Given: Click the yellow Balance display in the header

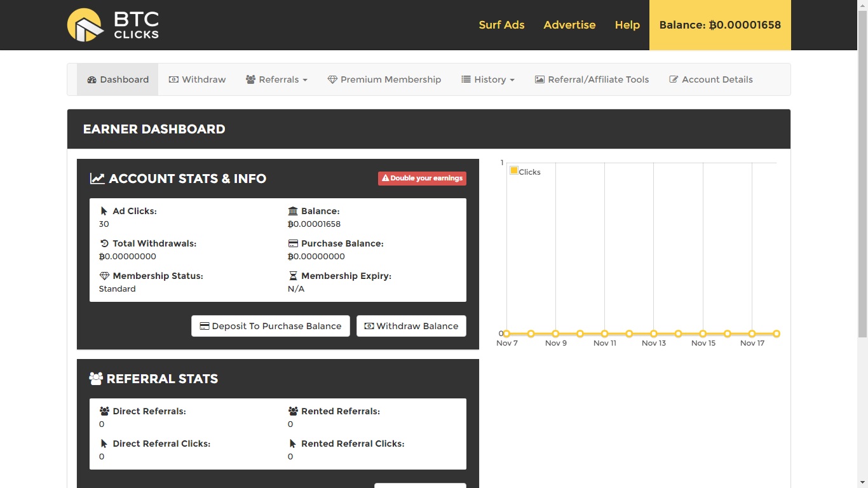Looking at the screenshot, I should pos(720,25).
